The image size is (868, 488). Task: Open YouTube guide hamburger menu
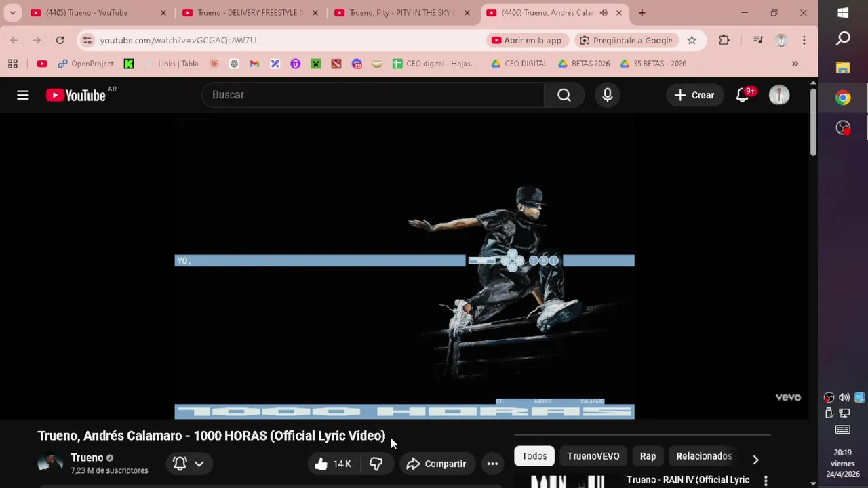pyautogui.click(x=23, y=96)
